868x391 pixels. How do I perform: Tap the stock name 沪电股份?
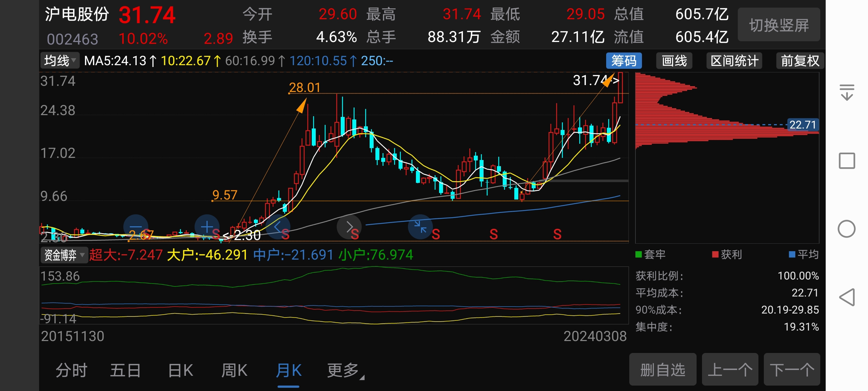(77, 14)
